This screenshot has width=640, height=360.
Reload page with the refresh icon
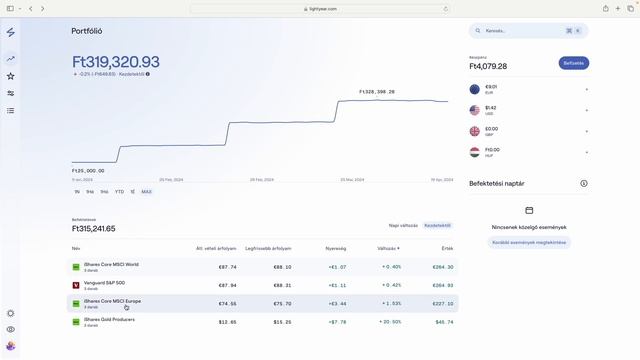pyautogui.click(x=445, y=9)
